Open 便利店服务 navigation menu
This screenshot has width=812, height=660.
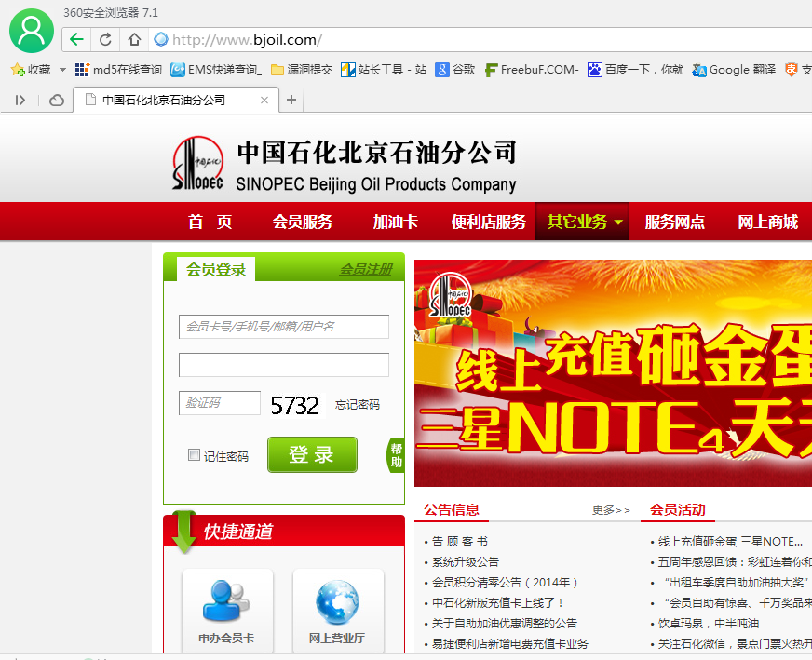(488, 222)
